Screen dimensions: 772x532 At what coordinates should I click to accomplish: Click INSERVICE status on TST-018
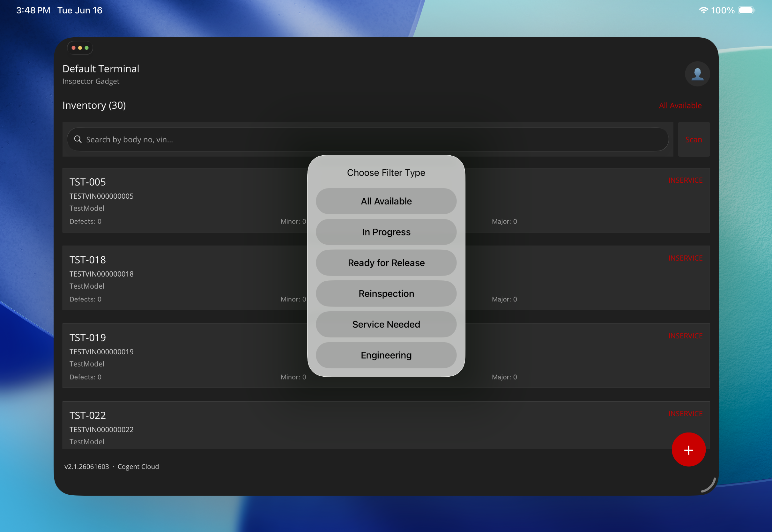coord(685,258)
